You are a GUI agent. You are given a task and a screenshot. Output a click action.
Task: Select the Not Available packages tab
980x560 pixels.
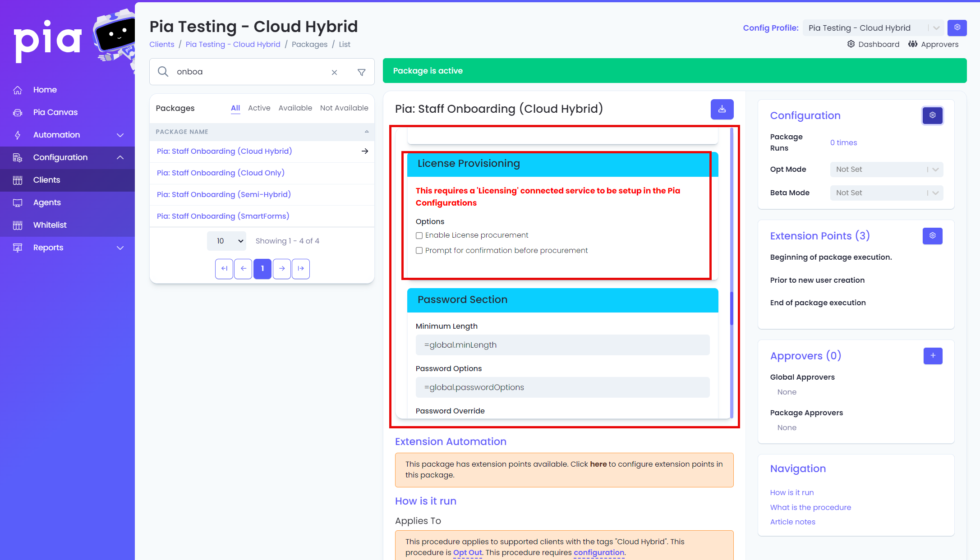(x=344, y=108)
